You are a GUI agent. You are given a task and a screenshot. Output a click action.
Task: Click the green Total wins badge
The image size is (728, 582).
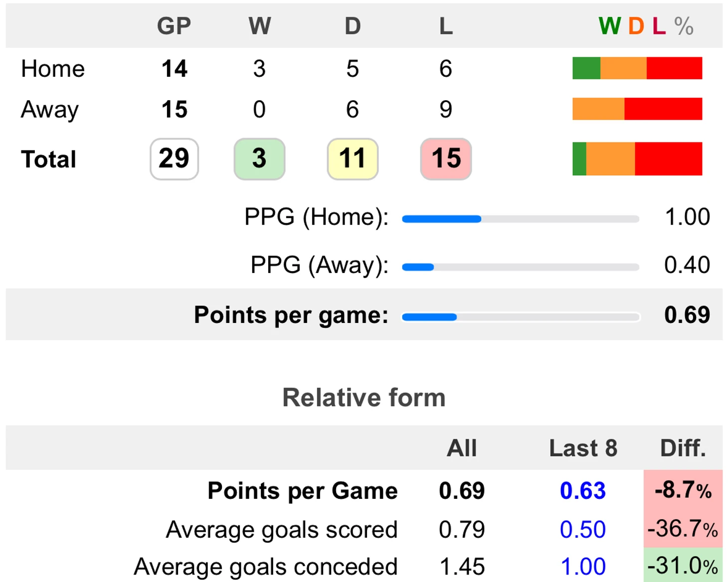[259, 159]
